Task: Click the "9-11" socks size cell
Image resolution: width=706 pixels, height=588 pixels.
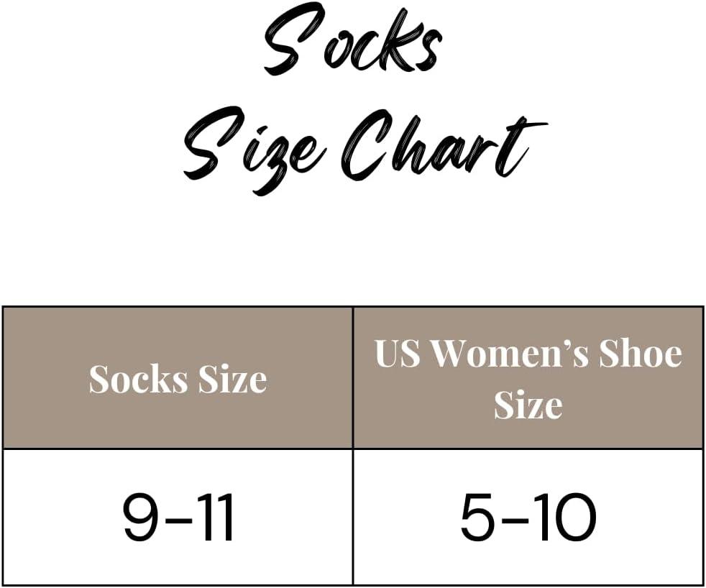Action: tap(178, 518)
